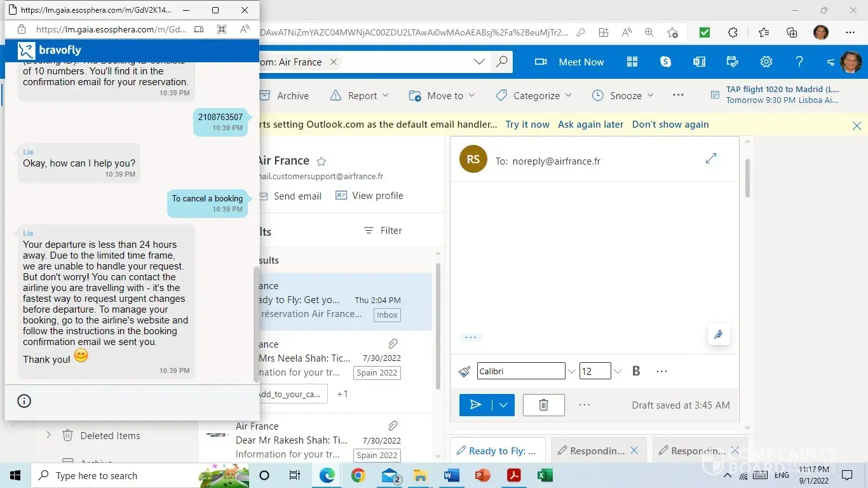Click the search magnifier icon

(502, 62)
